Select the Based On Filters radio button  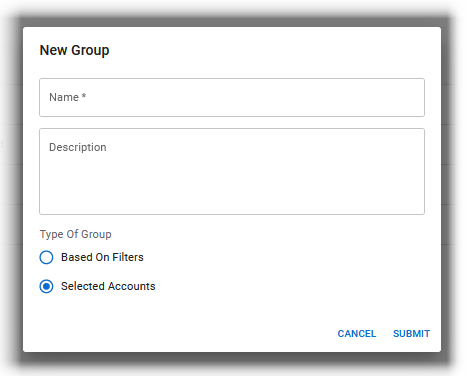tap(46, 257)
